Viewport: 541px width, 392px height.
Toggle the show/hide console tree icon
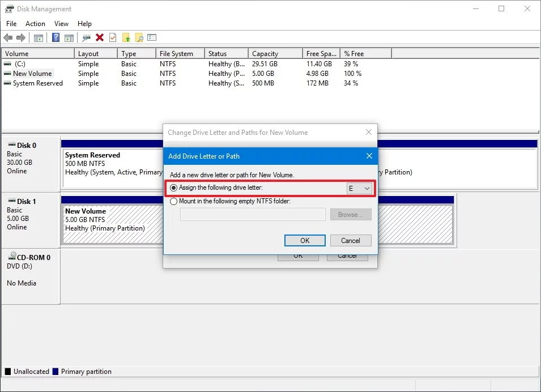pos(39,37)
